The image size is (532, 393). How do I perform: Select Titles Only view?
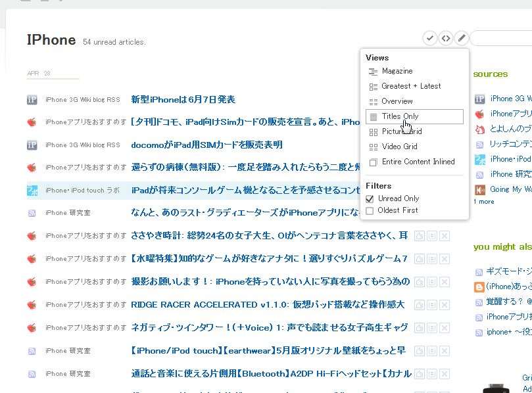pyautogui.click(x=414, y=116)
